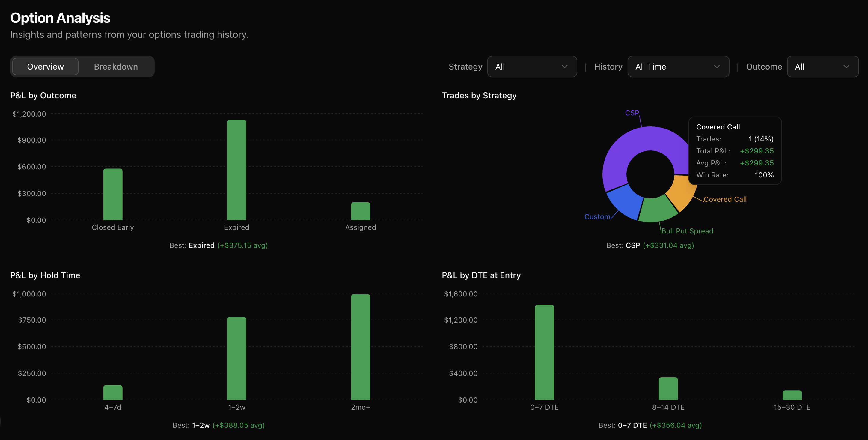Click the Assigned outcome bar
Viewport: 868px width, 440px height.
coord(360,211)
